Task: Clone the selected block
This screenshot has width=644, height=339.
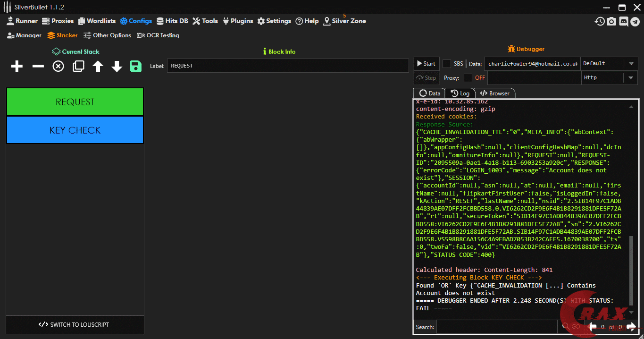Action: (78, 67)
